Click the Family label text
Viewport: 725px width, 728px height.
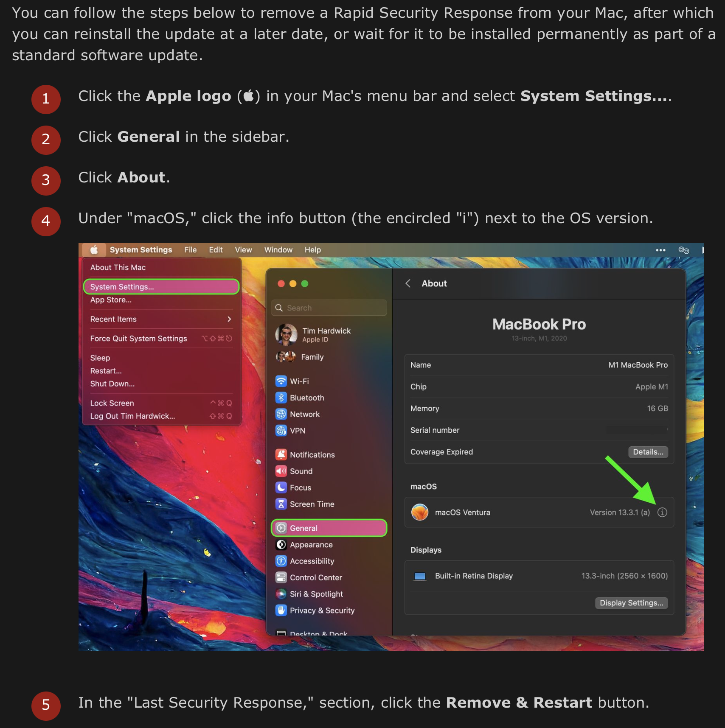tap(312, 357)
